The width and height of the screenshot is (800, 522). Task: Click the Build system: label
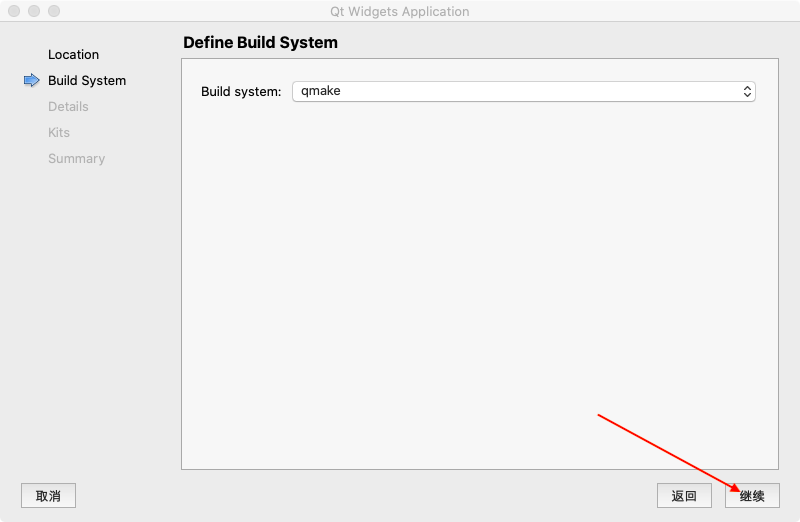[x=241, y=91]
